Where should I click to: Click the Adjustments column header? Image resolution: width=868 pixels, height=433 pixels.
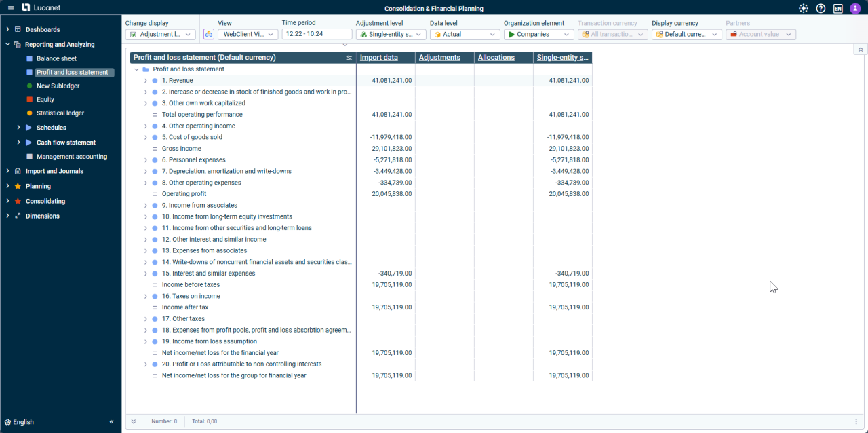coord(439,58)
